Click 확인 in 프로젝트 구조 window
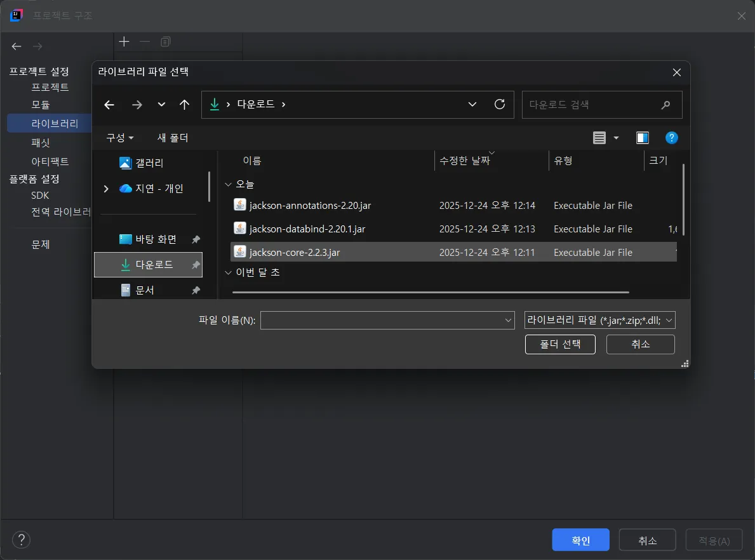755x560 pixels. [x=580, y=540]
